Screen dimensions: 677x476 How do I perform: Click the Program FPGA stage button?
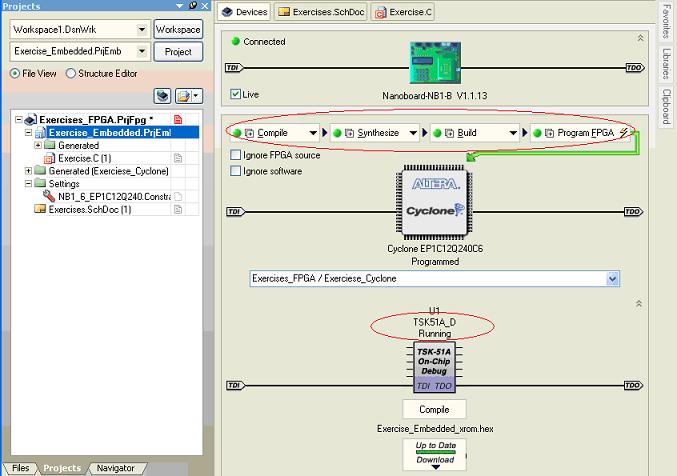(579, 133)
